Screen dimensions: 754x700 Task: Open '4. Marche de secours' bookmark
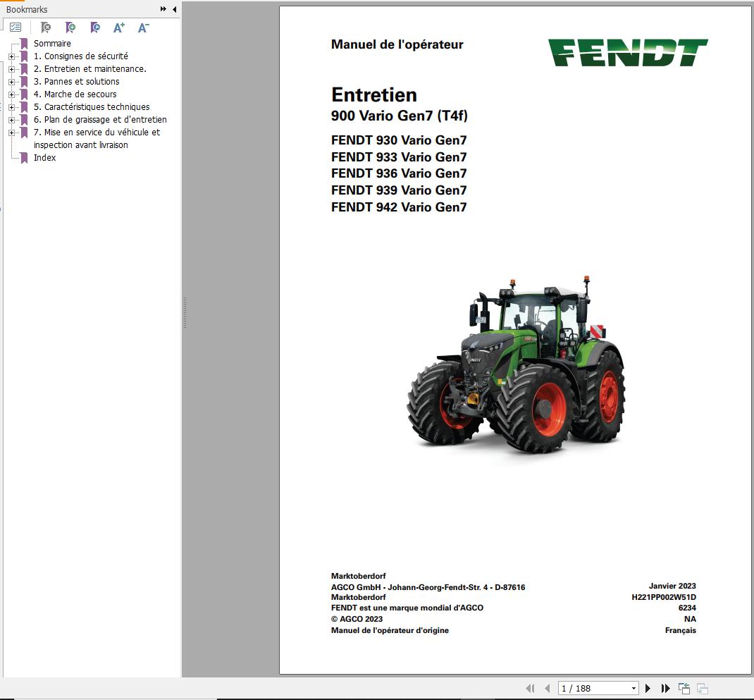click(75, 94)
